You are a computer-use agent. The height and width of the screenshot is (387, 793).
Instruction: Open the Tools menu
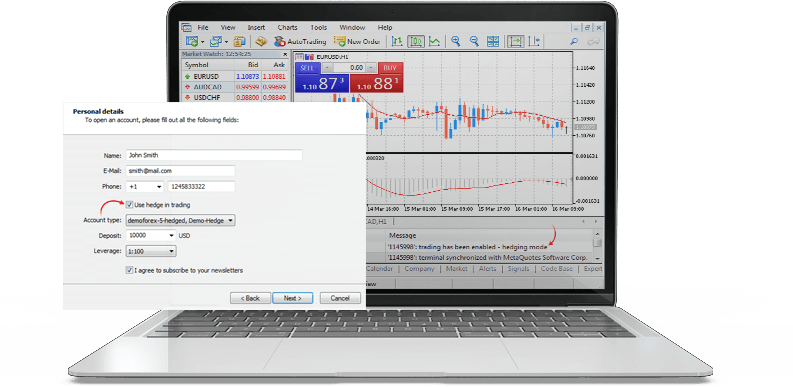[319, 27]
